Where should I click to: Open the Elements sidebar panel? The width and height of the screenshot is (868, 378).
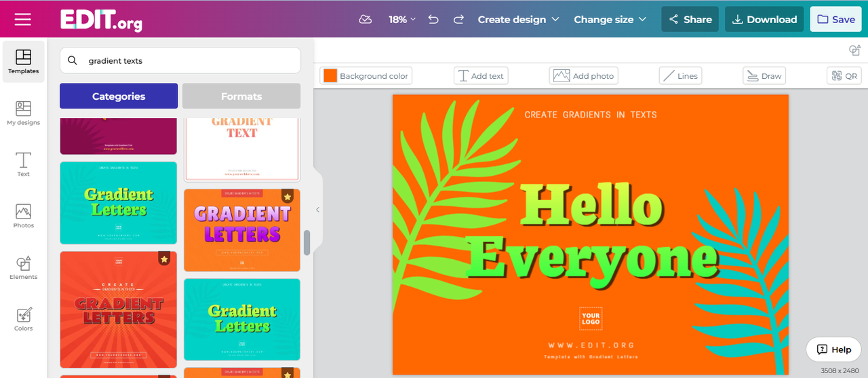[24, 267]
